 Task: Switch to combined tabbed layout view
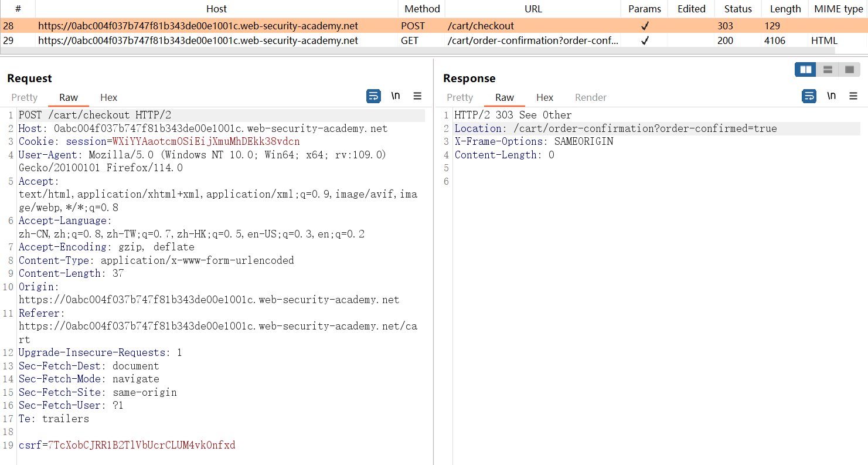[x=849, y=70]
